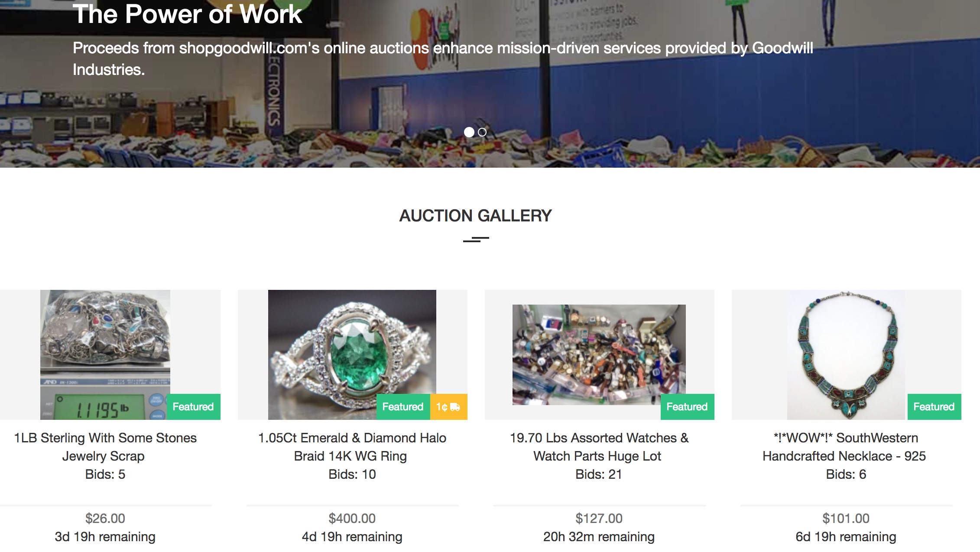Screen dimensions: 980x552
Task: Switch to the second carousel slide dot
Action: coord(482,132)
